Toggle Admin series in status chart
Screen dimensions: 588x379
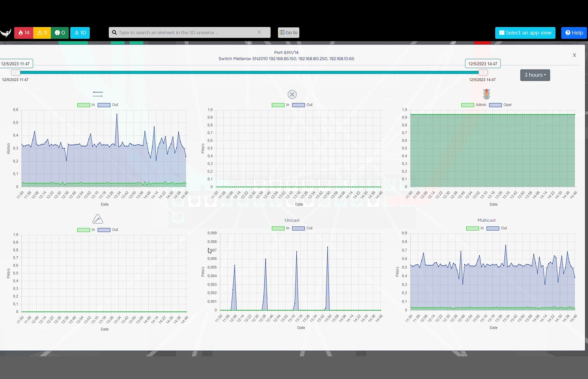point(474,105)
